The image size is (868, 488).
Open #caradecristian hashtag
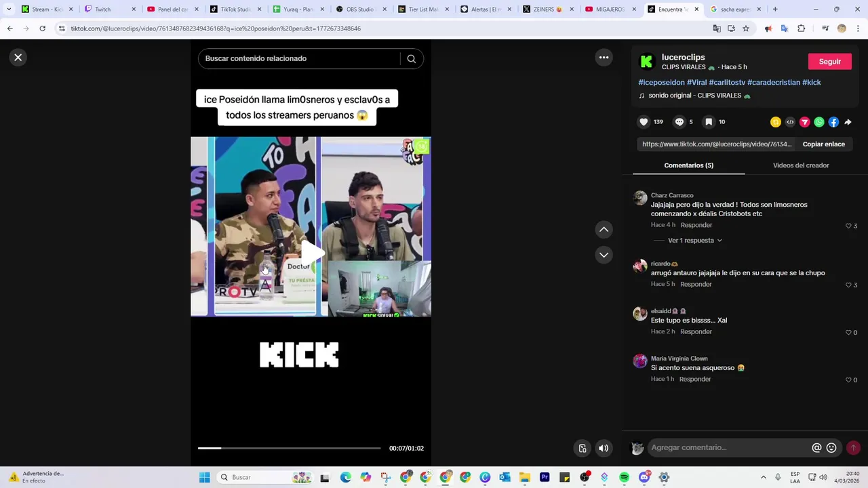click(774, 82)
